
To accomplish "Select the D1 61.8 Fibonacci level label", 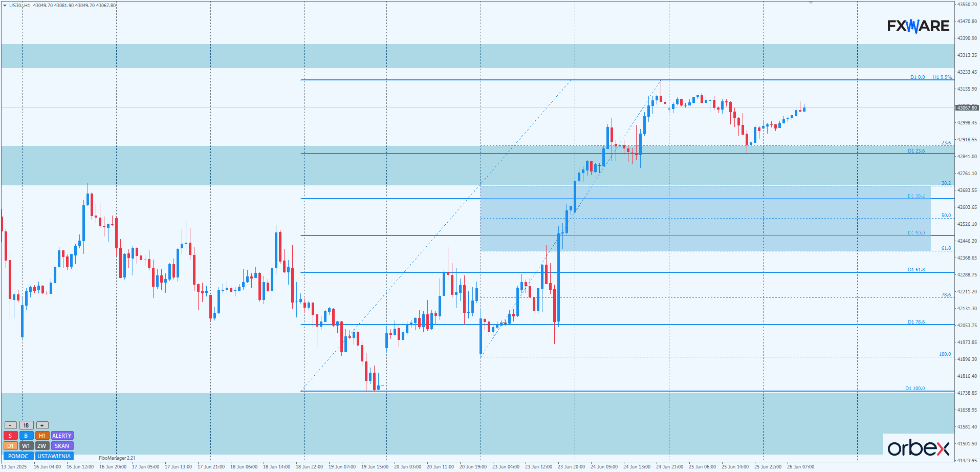I will [916, 269].
